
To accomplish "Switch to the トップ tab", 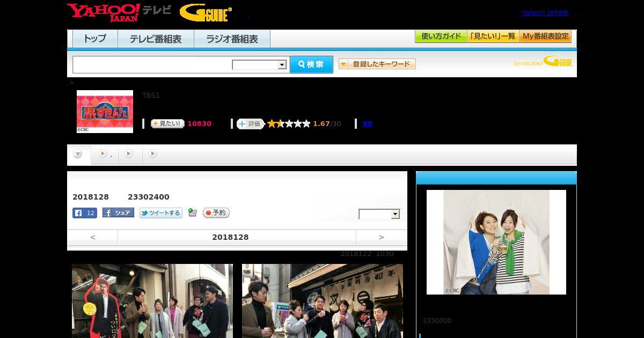I will tap(95, 39).
